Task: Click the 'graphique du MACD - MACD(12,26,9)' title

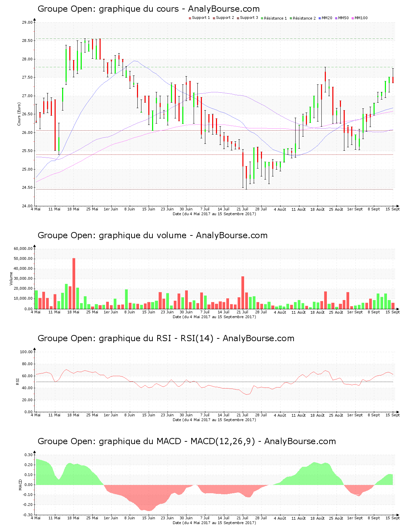Action: [x=187, y=441]
